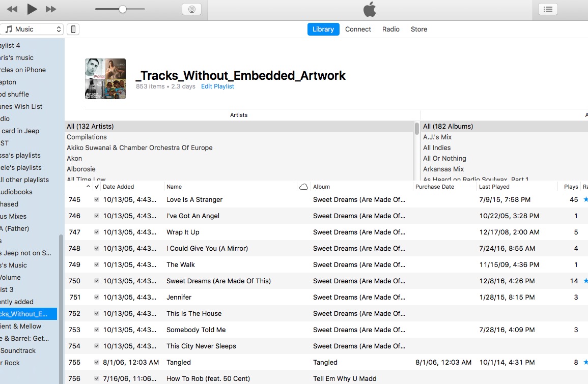Click the sidebar vertical scrollbar

pos(61,309)
